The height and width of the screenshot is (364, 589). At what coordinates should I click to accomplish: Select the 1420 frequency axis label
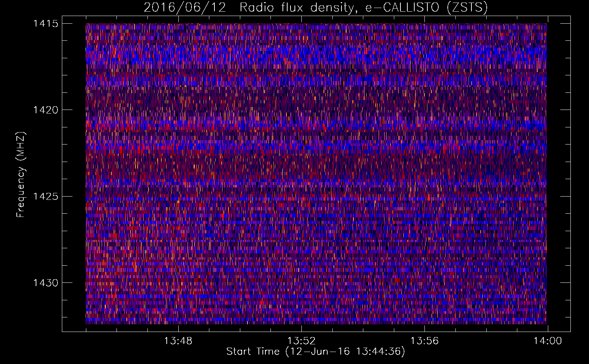click(46, 110)
